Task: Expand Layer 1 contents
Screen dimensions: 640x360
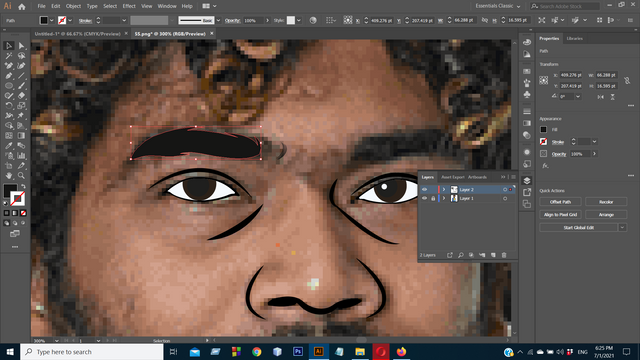Action: (x=444, y=198)
